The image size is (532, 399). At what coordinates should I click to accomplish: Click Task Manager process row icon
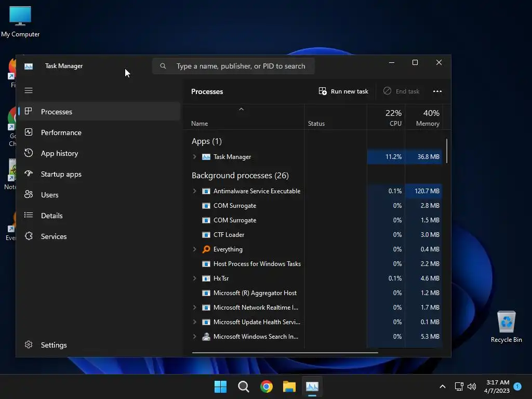[x=206, y=157]
